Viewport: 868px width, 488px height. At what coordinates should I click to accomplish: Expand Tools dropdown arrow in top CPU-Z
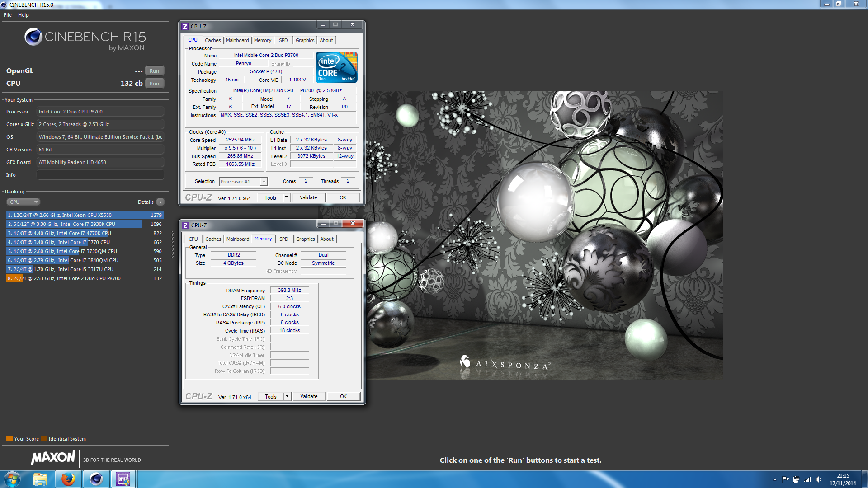pyautogui.click(x=287, y=197)
